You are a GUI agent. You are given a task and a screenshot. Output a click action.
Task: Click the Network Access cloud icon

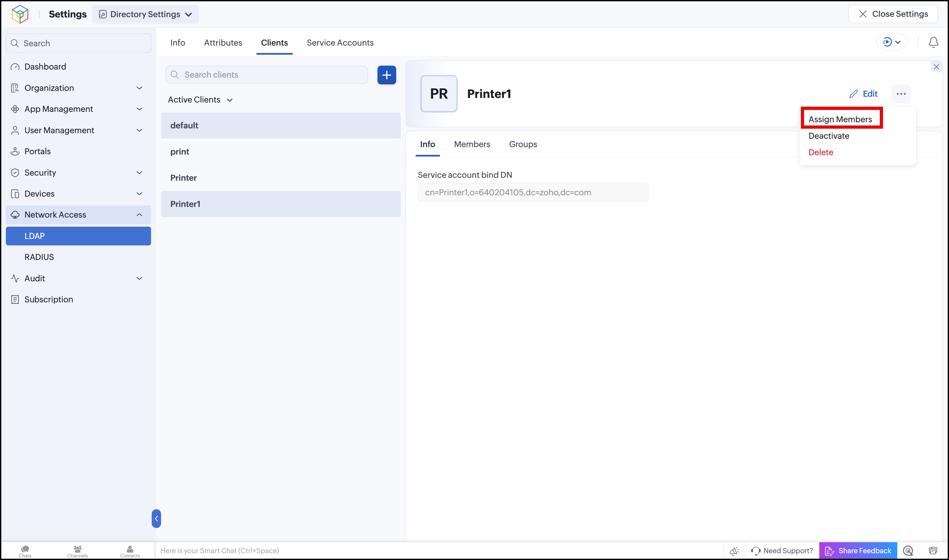click(x=15, y=215)
